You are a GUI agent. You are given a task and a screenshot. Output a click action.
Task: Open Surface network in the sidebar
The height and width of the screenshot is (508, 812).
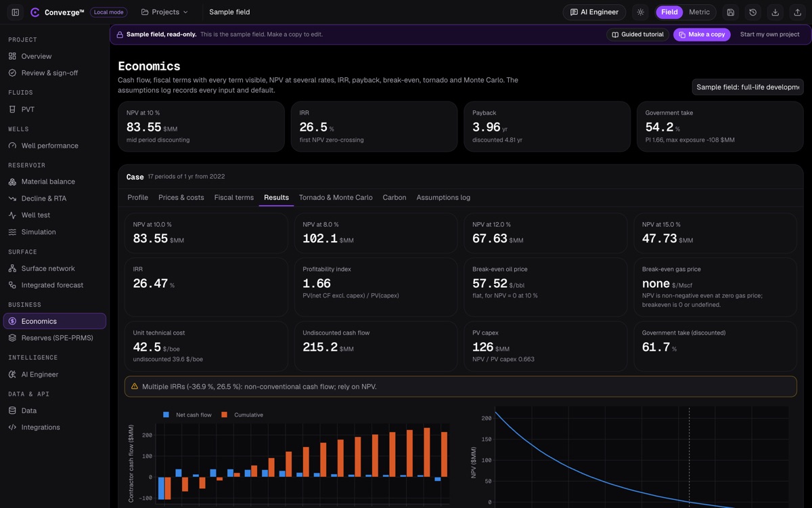55,268
